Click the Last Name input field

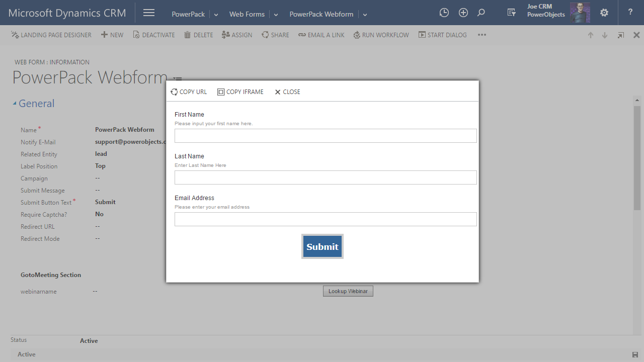pos(326,177)
